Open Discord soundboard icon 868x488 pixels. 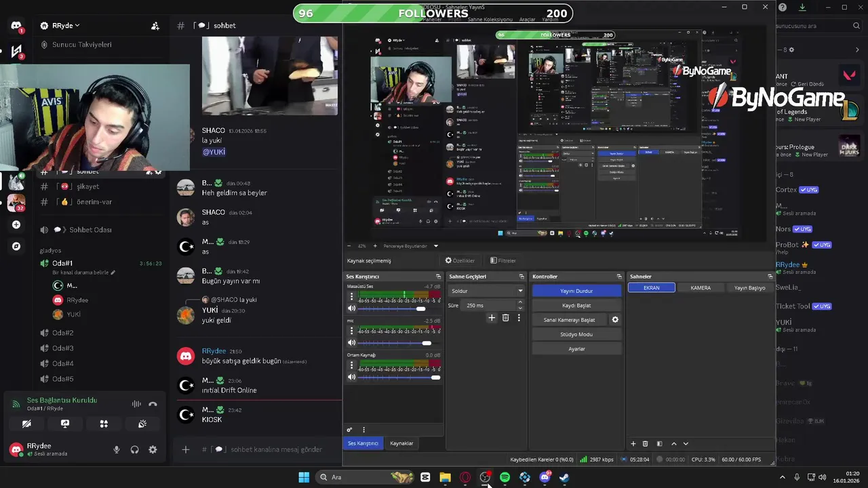tap(142, 424)
